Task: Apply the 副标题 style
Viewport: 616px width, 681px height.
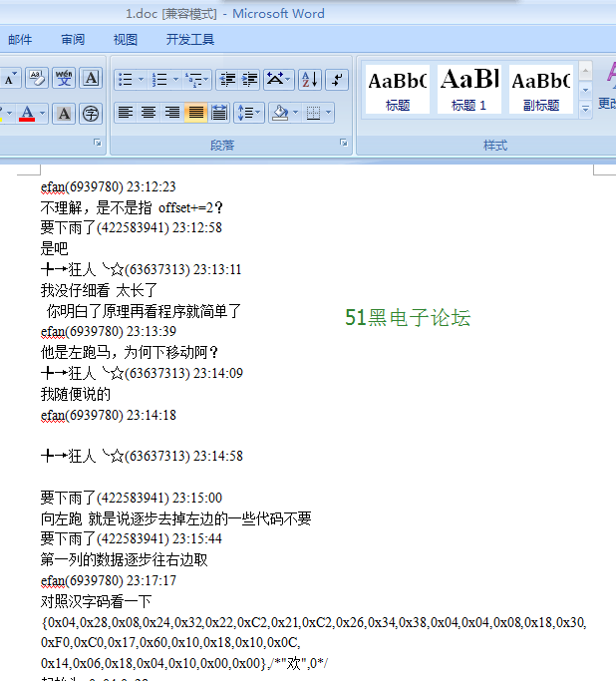Action: tap(541, 90)
